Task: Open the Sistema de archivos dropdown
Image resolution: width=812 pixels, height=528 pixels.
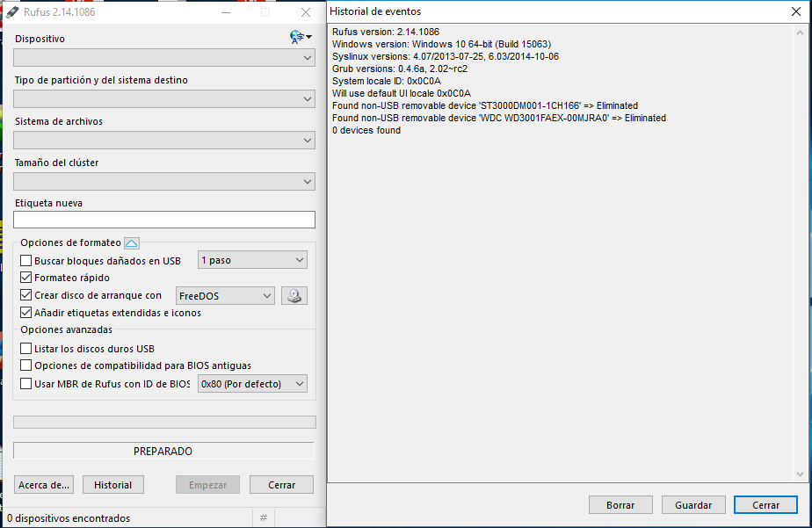Action: 164,141
